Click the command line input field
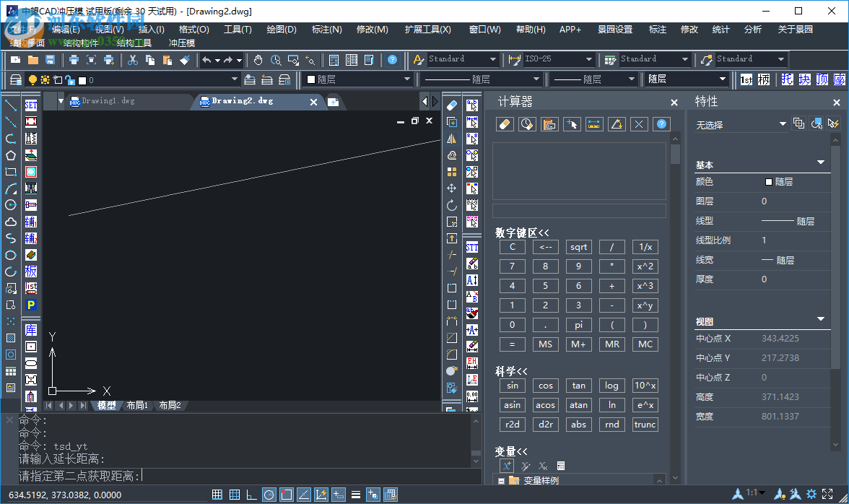849x504 pixels. click(x=289, y=475)
